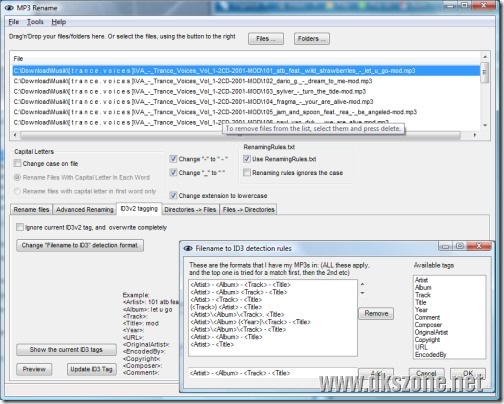Viewport: 504px width, 404px height.
Task: Open the Tools menu
Action: pyautogui.click(x=35, y=22)
